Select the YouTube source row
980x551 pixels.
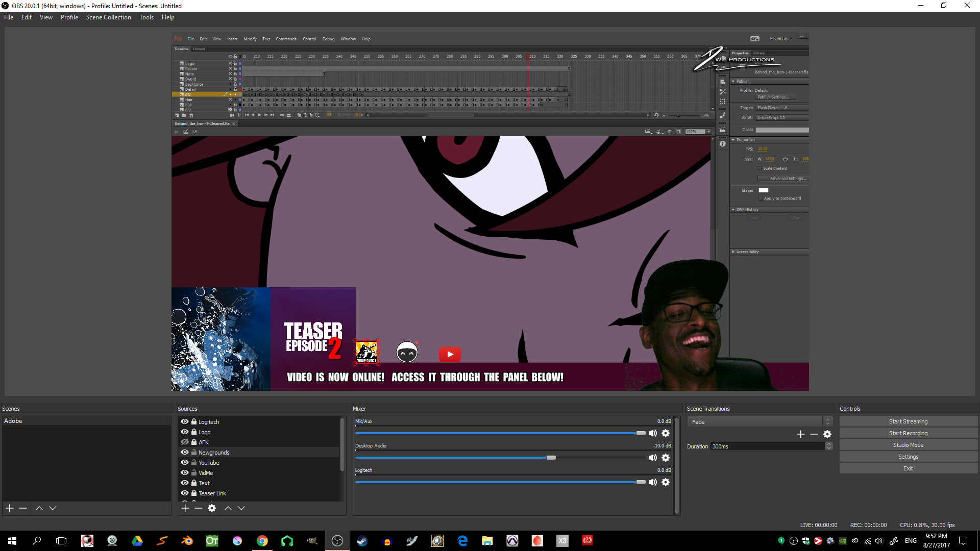click(x=259, y=463)
